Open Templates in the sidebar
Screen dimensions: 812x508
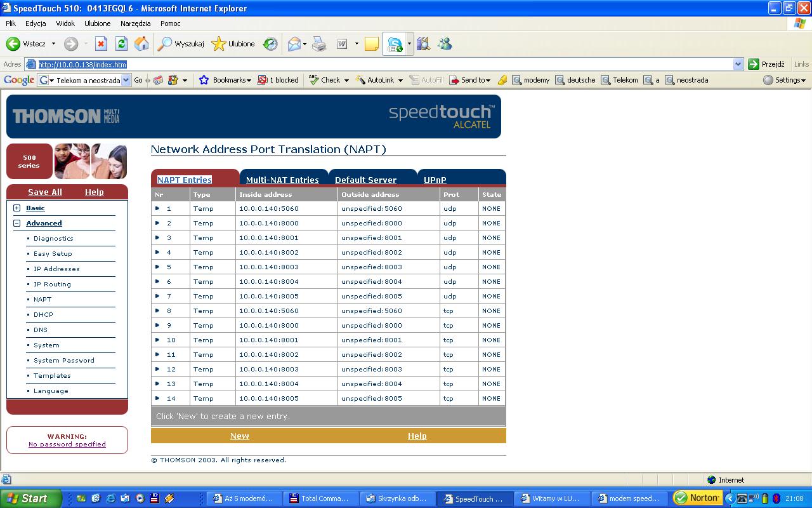tap(52, 375)
